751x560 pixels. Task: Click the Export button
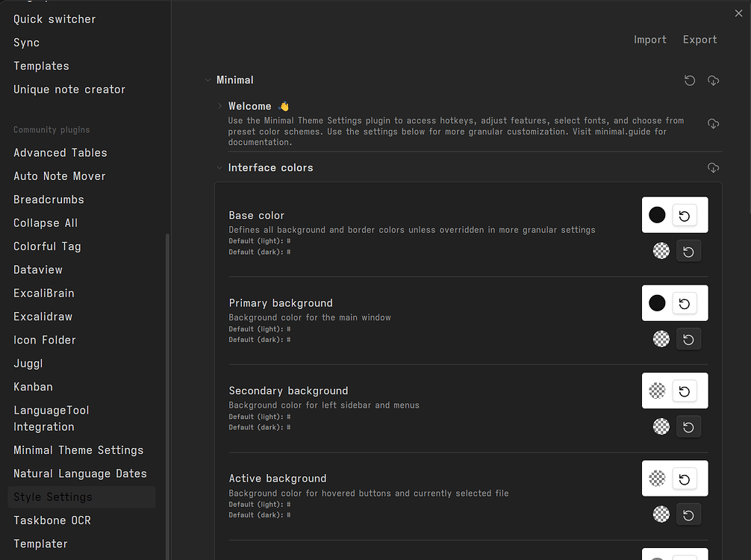tap(699, 39)
